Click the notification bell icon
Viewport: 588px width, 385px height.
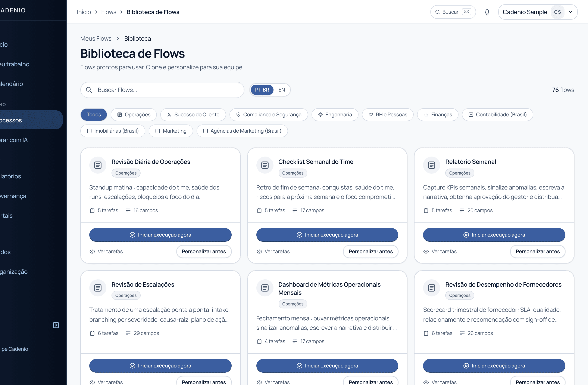pyautogui.click(x=487, y=12)
